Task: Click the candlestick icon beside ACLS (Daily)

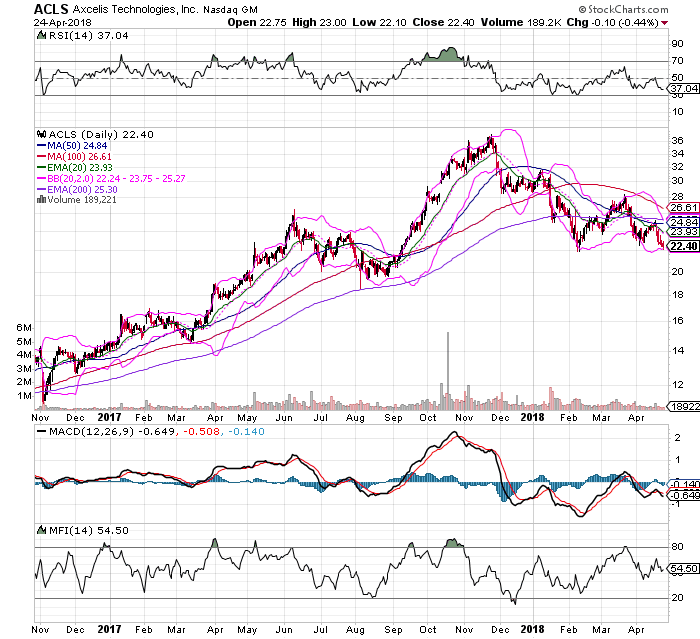Action: coord(42,134)
